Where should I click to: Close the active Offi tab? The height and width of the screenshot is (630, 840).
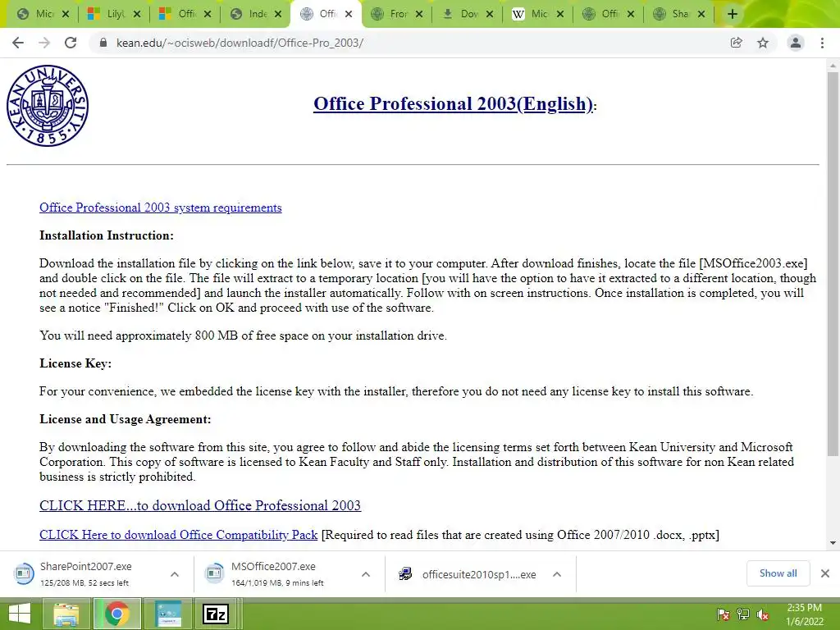[x=349, y=14]
